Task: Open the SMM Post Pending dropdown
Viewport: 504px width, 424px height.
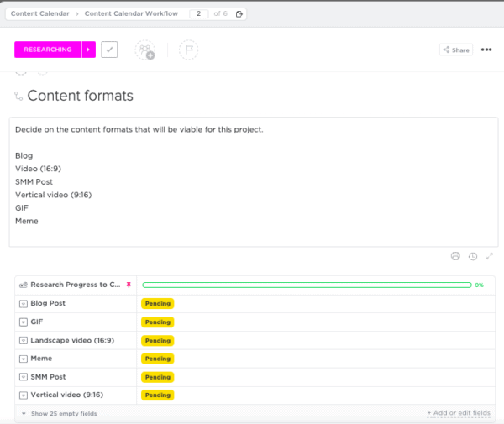Action: tap(158, 377)
